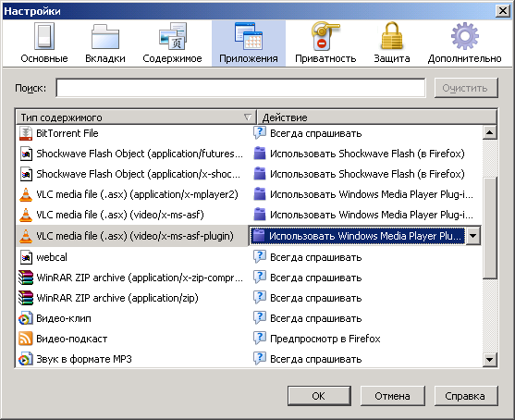Go to the Приватность tab
Image resolution: width=515 pixels, height=420 pixels.
pos(325,43)
